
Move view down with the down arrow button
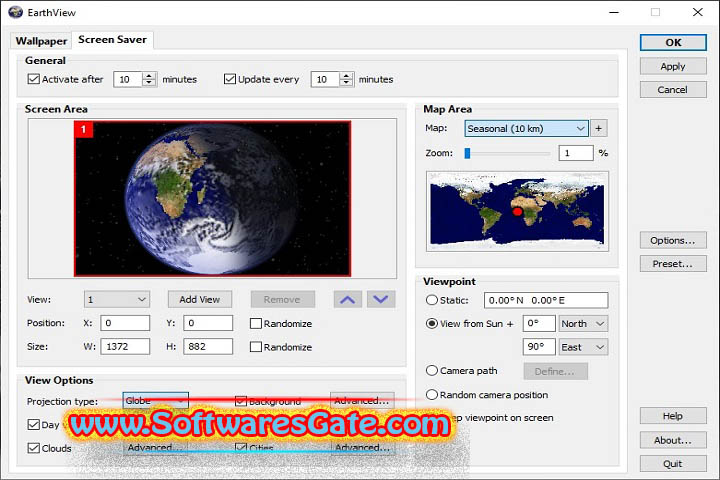coord(381,299)
